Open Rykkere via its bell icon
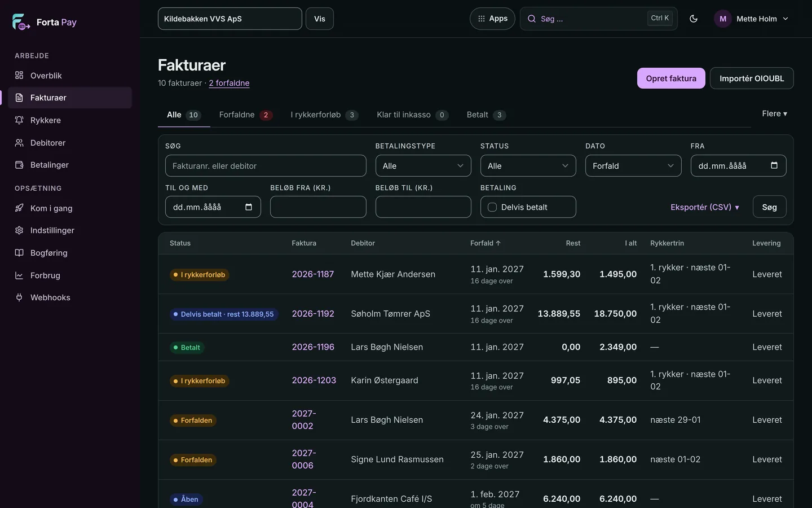This screenshot has height=508, width=812. [19, 120]
